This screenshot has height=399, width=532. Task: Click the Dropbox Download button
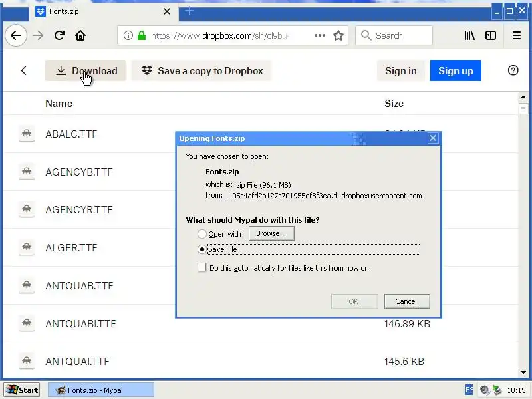[85, 70]
